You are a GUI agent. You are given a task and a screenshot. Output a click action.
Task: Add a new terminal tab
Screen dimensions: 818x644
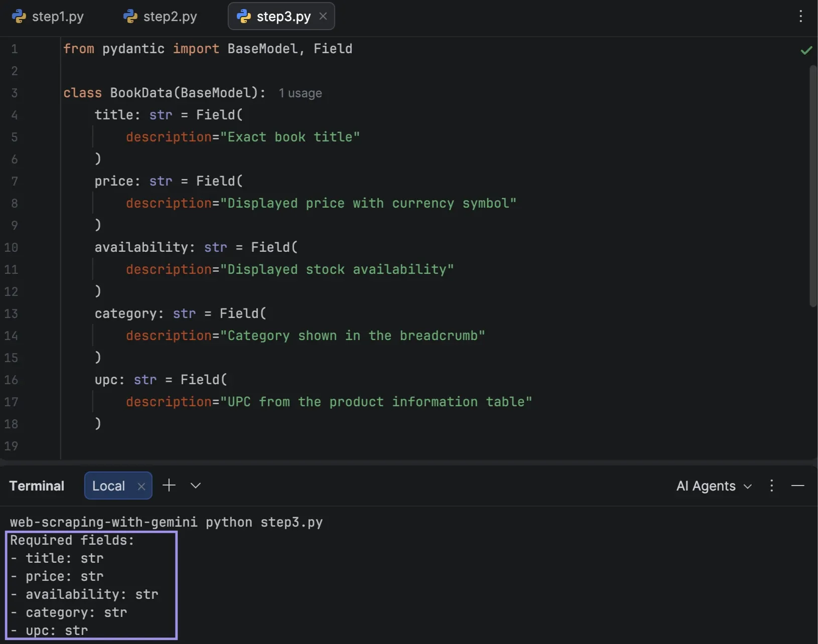pyautogui.click(x=169, y=485)
